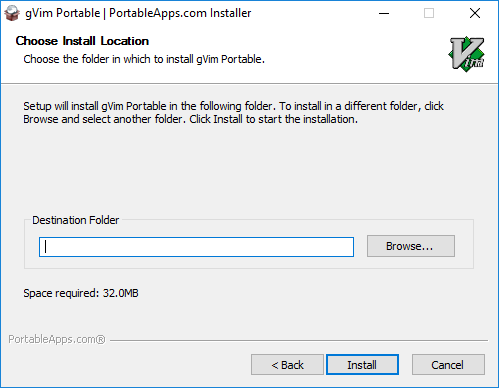Click the disabled maximize box
Screen dimensions: 499x388
click(x=429, y=13)
